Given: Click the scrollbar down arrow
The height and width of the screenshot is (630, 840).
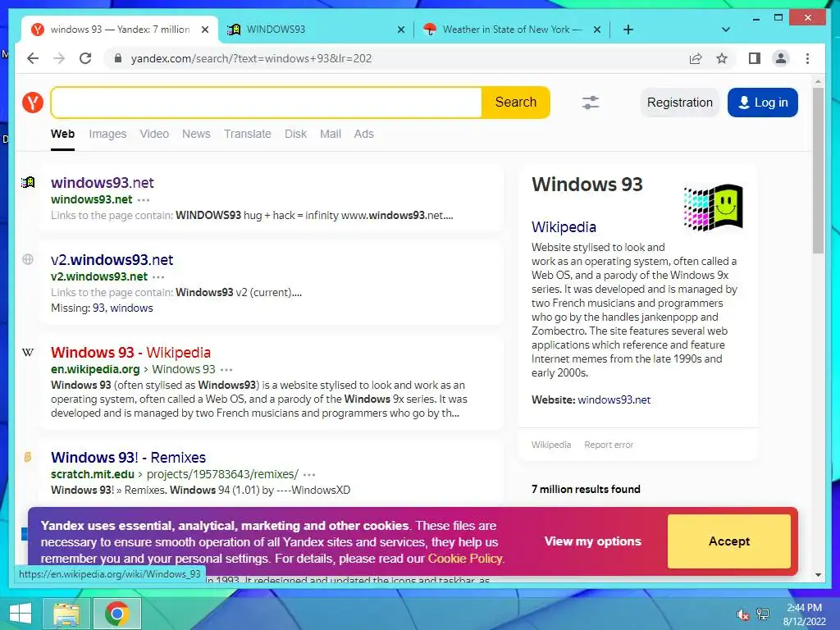Looking at the screenshot, I should [818, 575].
